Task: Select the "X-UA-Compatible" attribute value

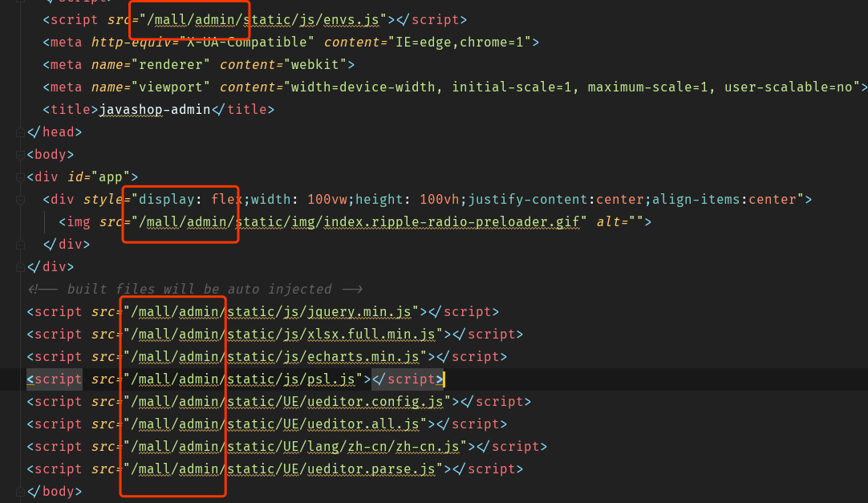Action: [x=247, y=42]
